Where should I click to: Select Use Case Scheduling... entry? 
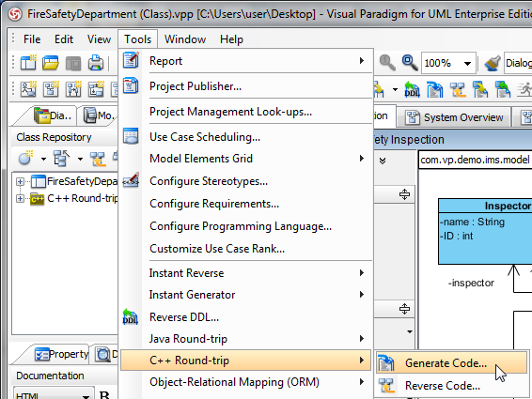point(246,137)
